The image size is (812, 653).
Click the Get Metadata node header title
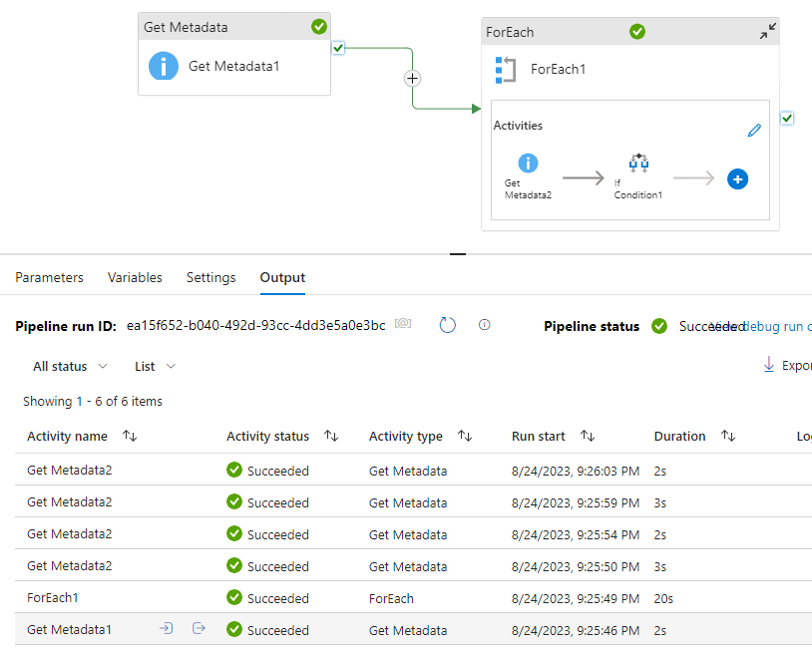(186, 27)
